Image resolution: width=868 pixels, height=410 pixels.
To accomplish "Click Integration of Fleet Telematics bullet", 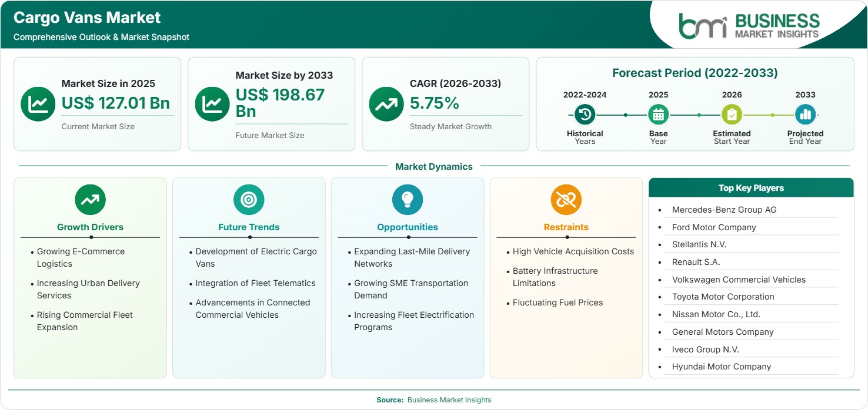I will coord(255,283).
